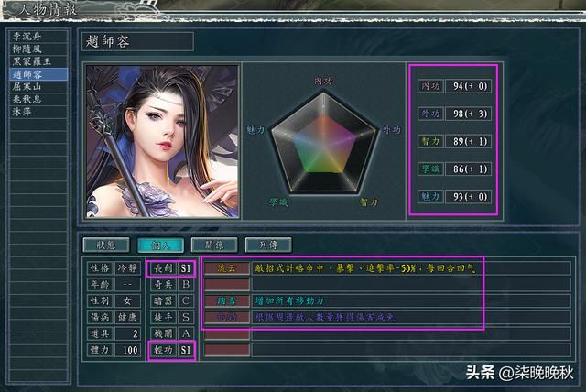Screen dimensions: 586x392
Task: Click the 人物情報 window title
Action: coord(48,9)
